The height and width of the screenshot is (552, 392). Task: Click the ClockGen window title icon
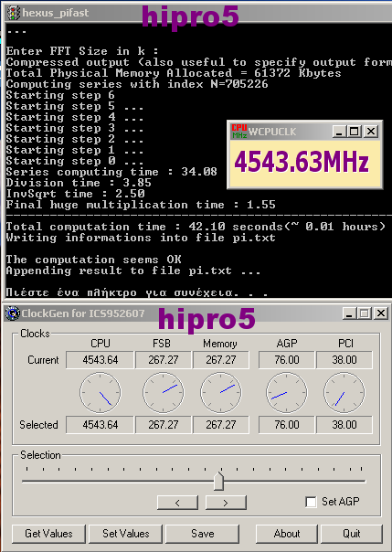pos(13,313)
